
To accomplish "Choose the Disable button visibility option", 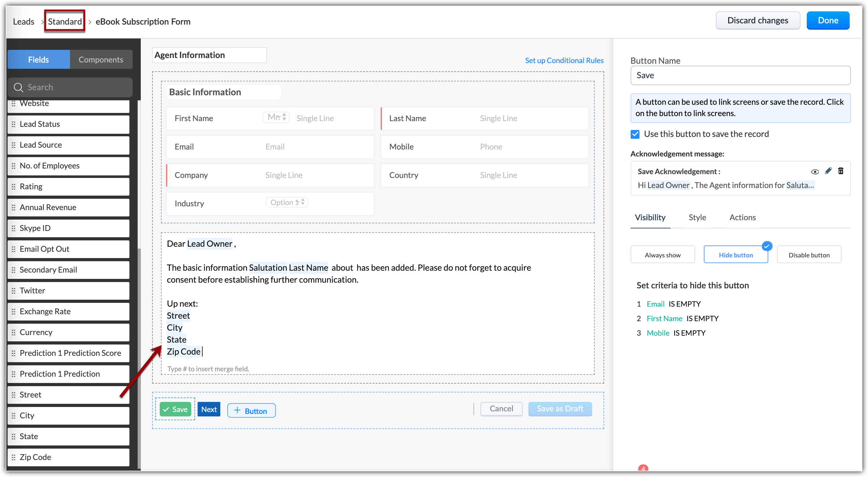I will click(809, 255).
